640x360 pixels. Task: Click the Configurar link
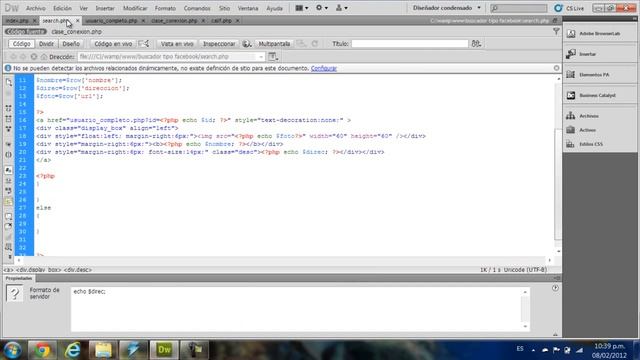324,69
